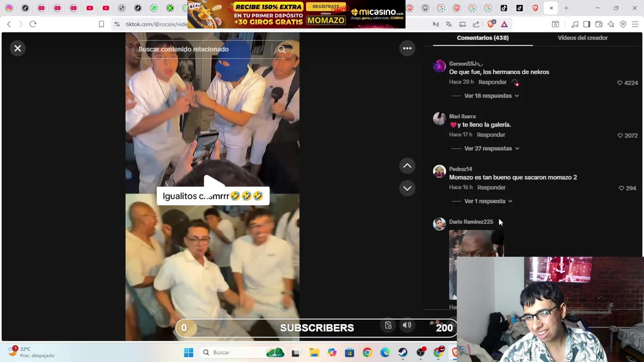Screen dimensions: 644x362
Task: Reply to Mari ibarrx's comment via Responder
Action: tap(491, 135)
